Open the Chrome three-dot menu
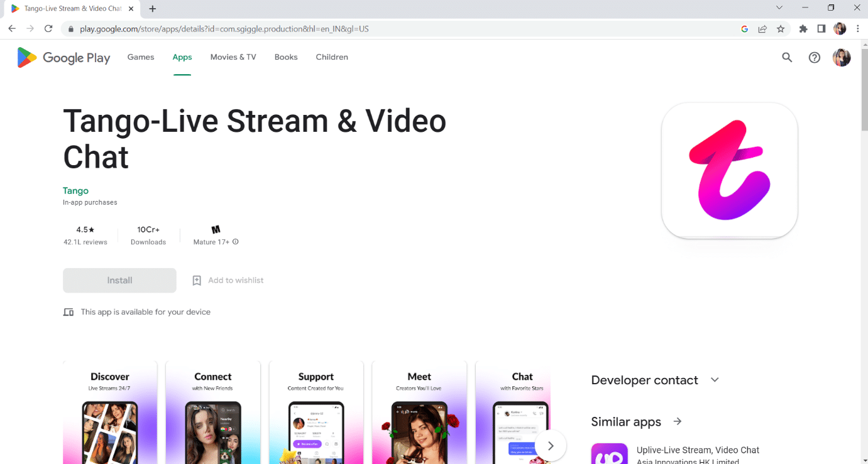 tap(859, 29)
